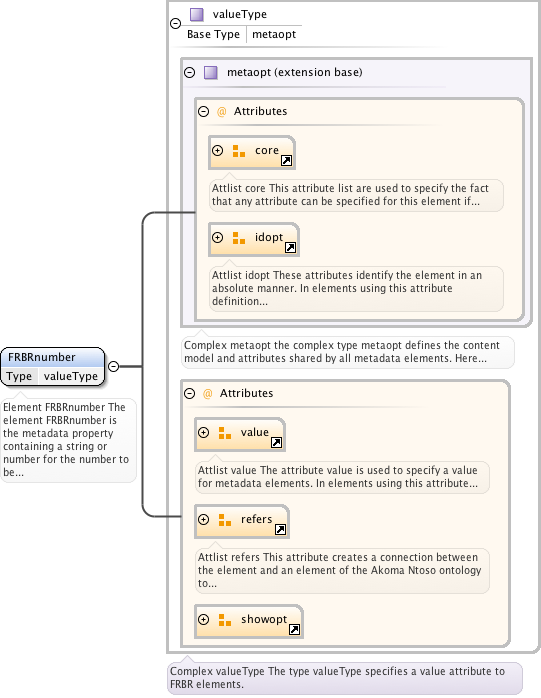This screenshot has height=698, width=541.
Task: Follow the refers reference arrow icon
Action: coord(281,529)
